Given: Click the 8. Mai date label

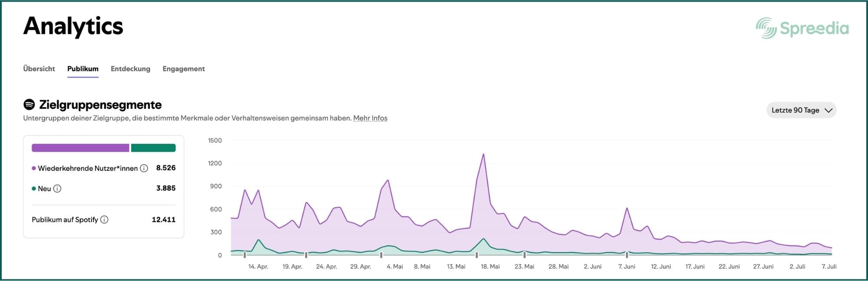Looking at the screenshot, I should point(422,267).
